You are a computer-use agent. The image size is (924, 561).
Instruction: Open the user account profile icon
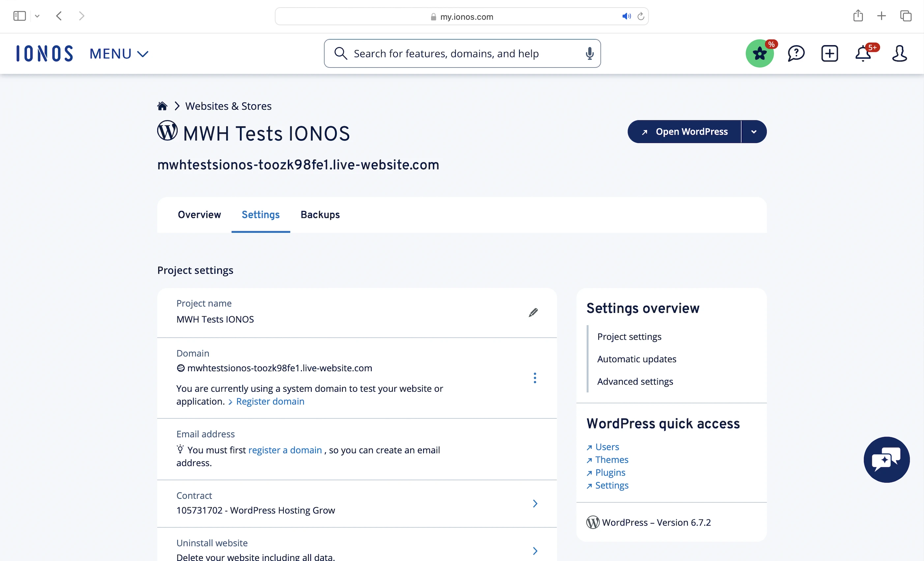(899, 54)
